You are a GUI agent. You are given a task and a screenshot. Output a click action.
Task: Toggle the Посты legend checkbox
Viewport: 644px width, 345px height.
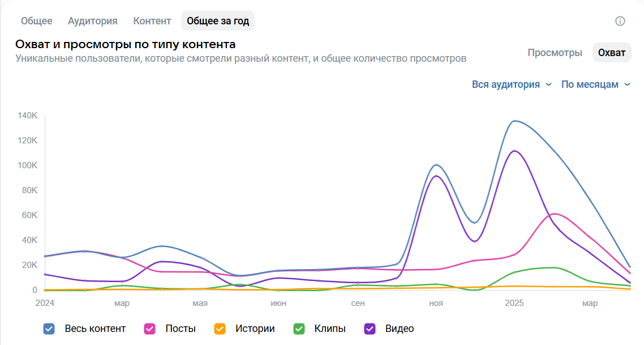[150, 329]
